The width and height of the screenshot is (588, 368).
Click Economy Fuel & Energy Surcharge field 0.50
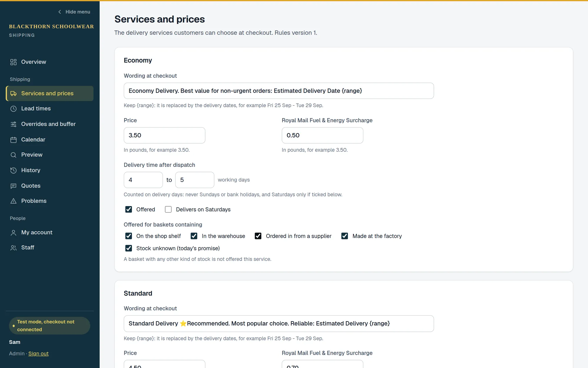click(323, 135)
